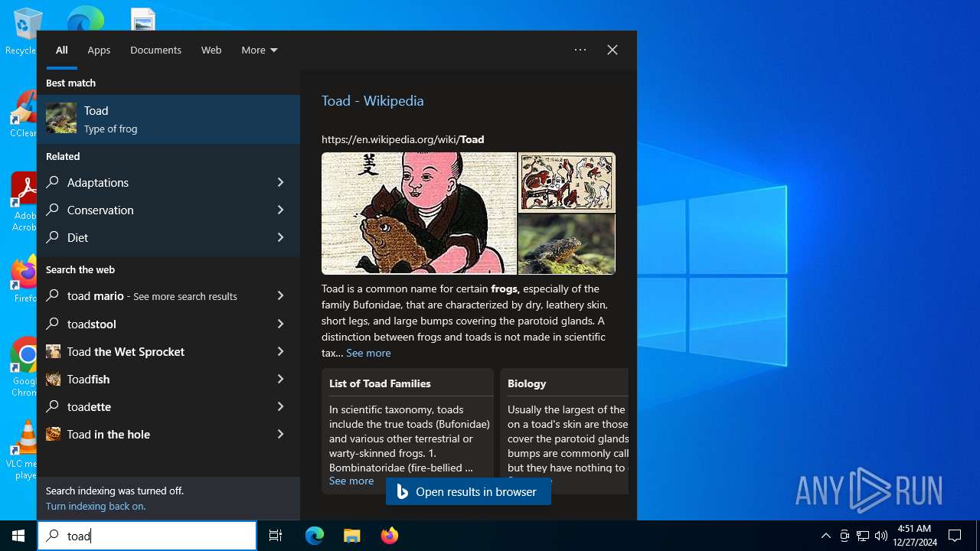980x551 pixels.
Task: Expand the Toad in the hole arrow
Action: click(280, 434)
